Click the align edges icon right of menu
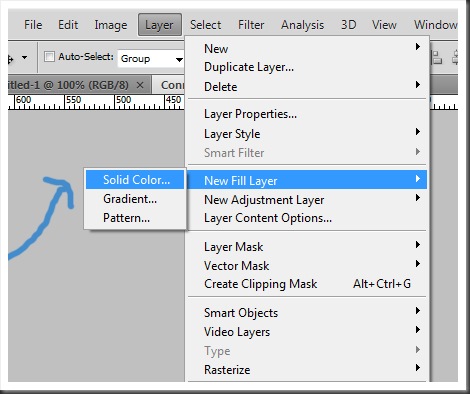Image resolution: width=470 pixels, height=394 pixels. pyautogui.click(x=436, y=57)
